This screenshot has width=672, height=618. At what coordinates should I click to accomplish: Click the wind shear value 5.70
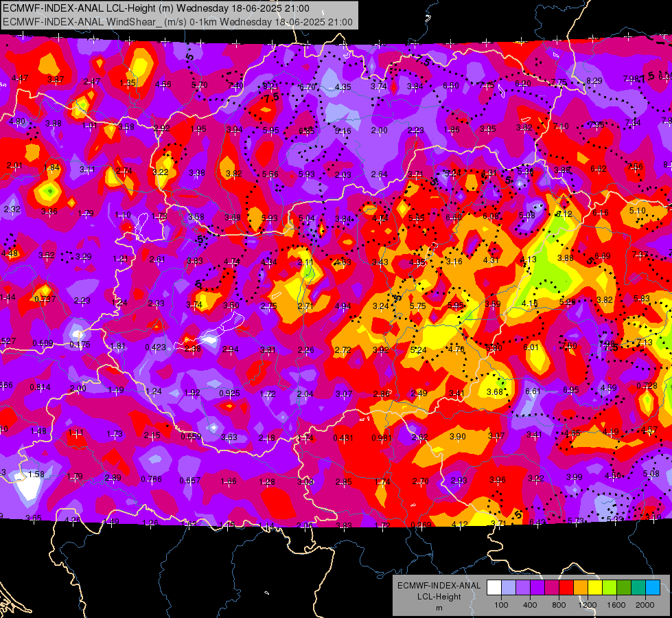(x=199, y=85)
